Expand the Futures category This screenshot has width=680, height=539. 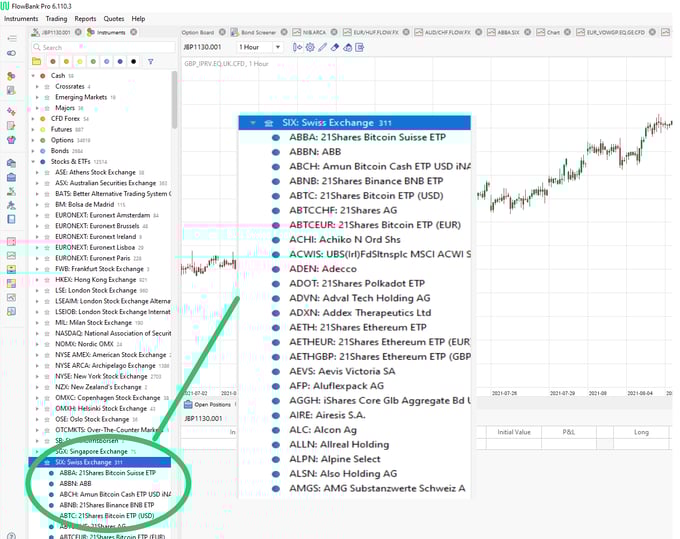tap(35, 129)
